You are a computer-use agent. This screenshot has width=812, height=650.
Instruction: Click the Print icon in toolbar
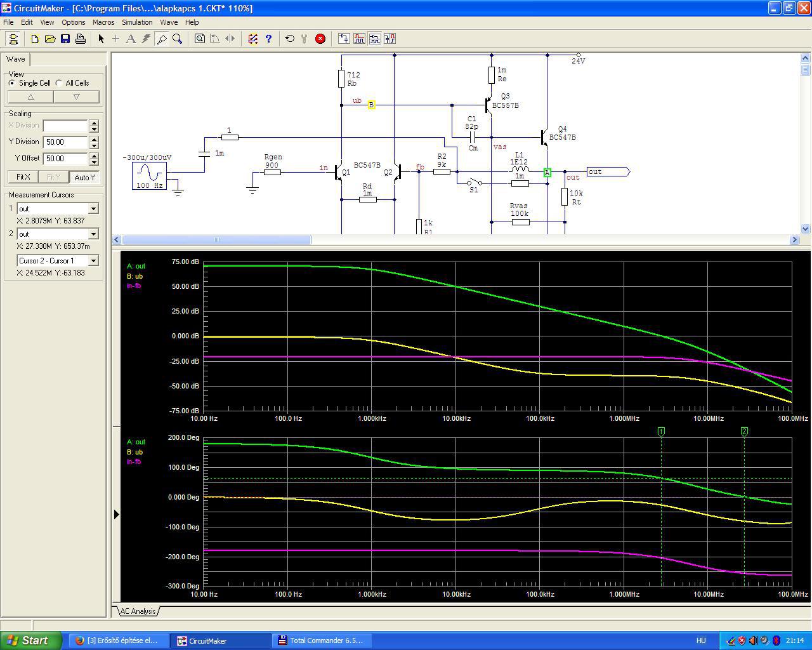pyautogui.click(x=81, y=39)
